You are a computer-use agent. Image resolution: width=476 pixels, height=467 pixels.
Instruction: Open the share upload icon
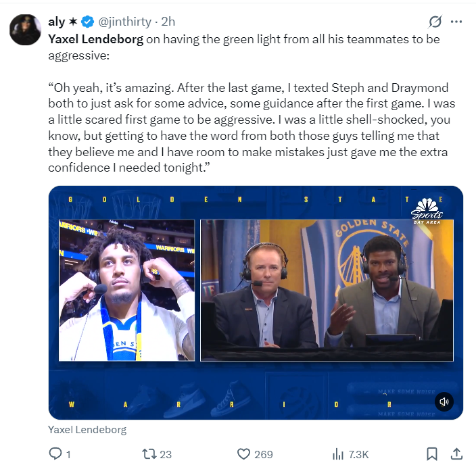point(456,453)
